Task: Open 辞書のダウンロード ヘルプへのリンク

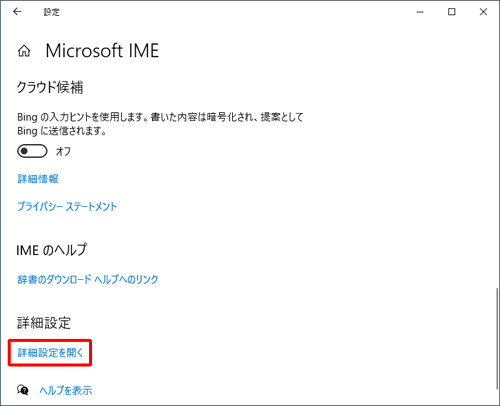Action: pyautogui.click(x=88, y=279)
